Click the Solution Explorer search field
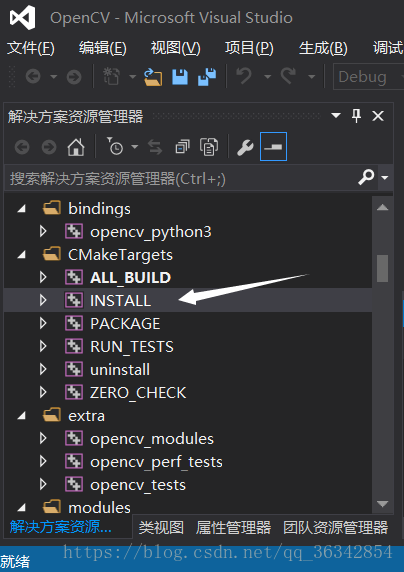Viewport: 404px width, 572px height. 181,178
